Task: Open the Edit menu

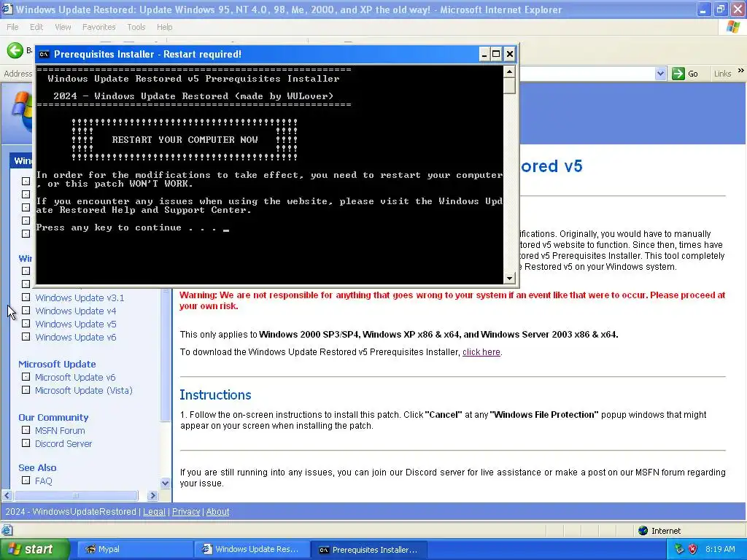Action: 36,27
